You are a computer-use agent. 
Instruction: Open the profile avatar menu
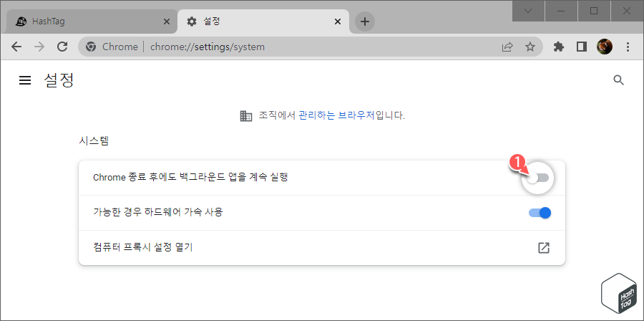click(x=605, y=47)
